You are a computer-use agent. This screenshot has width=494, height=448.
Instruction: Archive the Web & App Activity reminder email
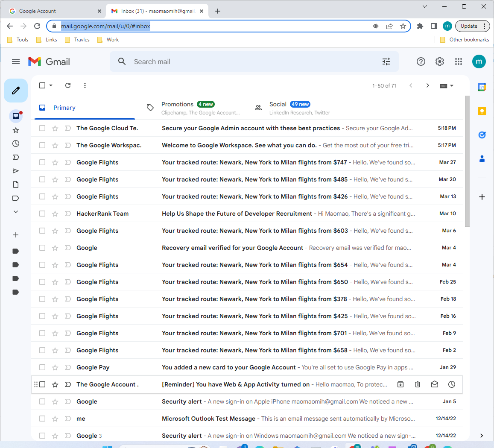pos(400,384)
